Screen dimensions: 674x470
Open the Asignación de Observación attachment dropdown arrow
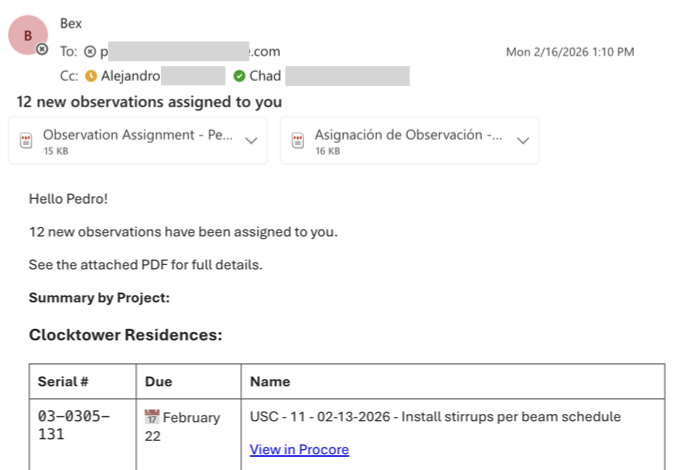(x=522, y=141)
